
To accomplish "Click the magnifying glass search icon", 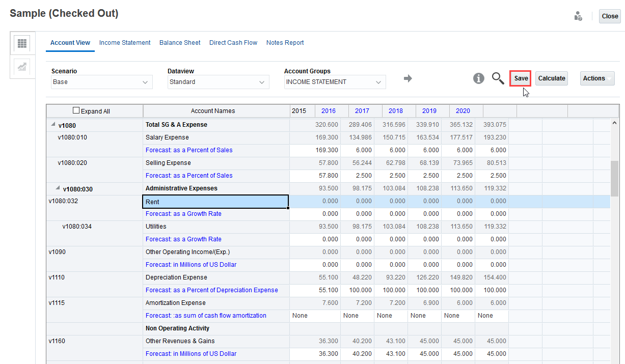I will (x=498, y=78).
